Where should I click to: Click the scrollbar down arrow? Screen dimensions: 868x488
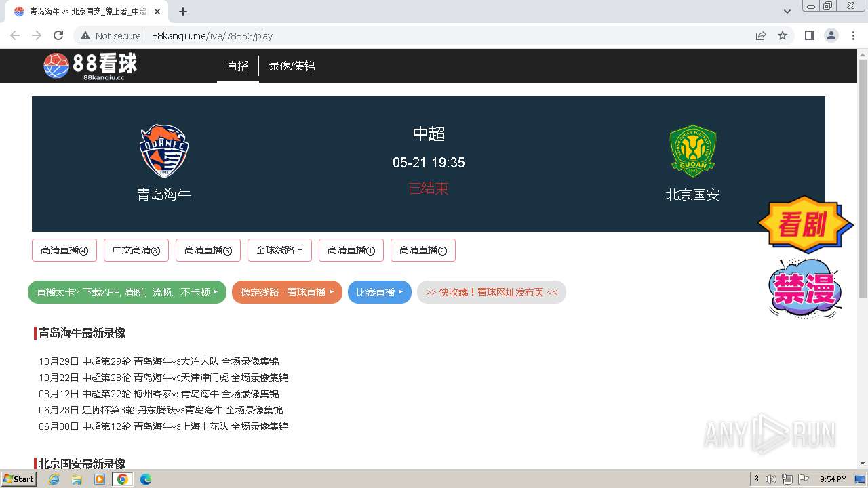coord(862,463)
